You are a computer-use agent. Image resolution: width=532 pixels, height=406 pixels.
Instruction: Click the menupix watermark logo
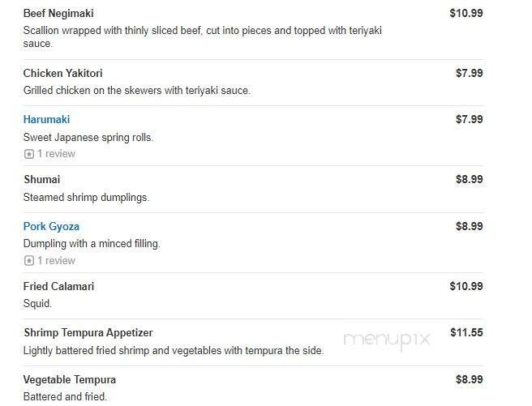point(387,340)
